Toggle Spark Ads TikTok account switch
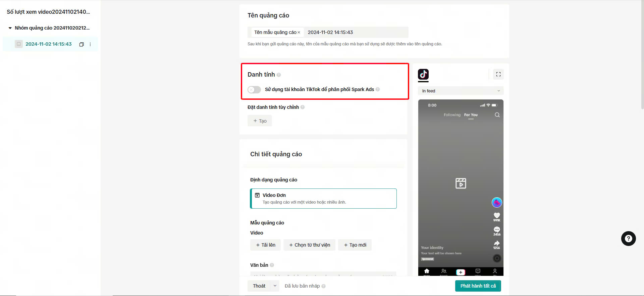Screen dimensions: 644x296 tap(254, 90)
